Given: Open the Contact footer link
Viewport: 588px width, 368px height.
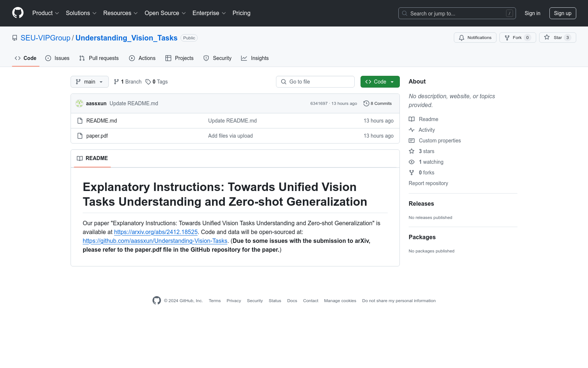Looking at the screenshot, I should [x=311, y=301].
